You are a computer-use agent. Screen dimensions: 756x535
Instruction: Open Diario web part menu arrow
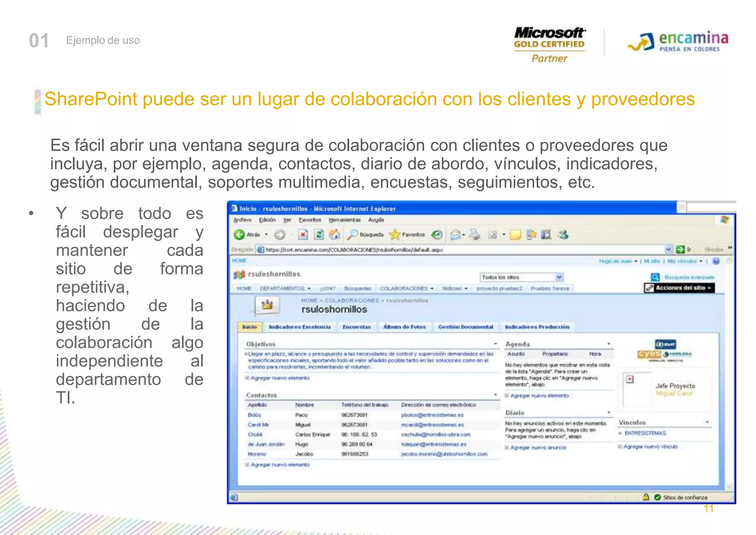coord(609,412)
